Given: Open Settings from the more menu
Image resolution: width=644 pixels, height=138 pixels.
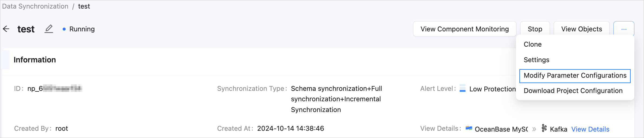Looking at the screenshot, I should (536, 60).
